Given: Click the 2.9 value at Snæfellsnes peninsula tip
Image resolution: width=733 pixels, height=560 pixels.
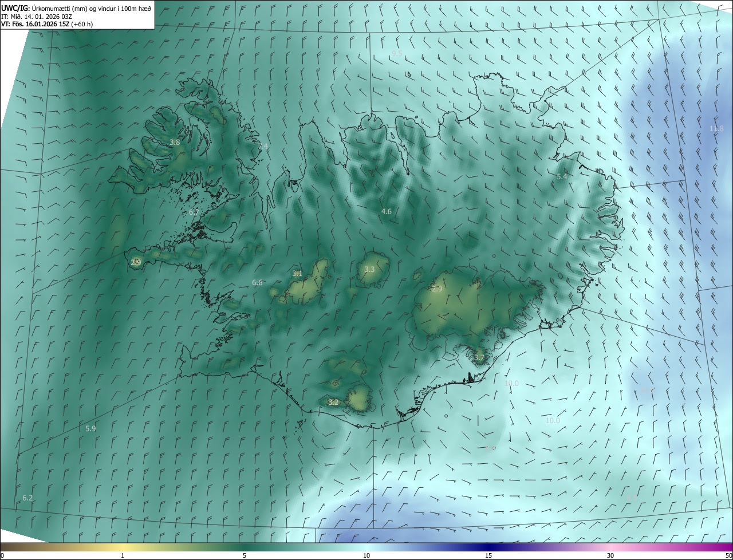Looking at the screenshot, I should [x=136, y=262].
